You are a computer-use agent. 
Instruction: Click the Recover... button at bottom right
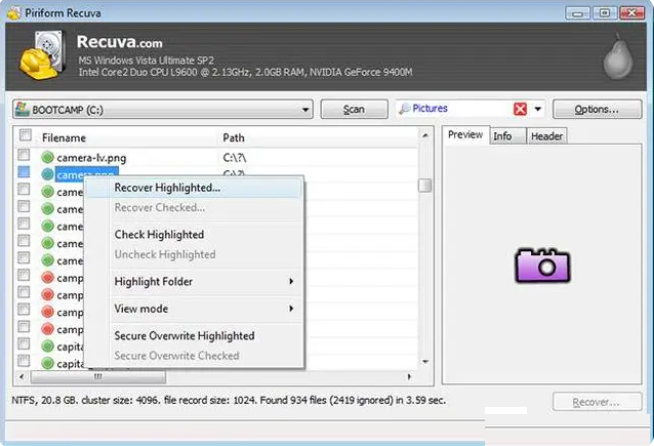(x=597, y=402)
